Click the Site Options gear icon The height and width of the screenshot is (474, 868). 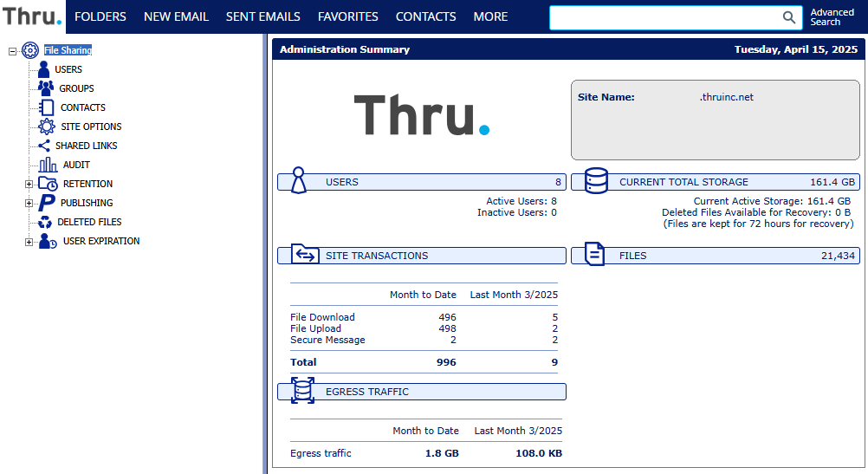click(x=47, y=127)
